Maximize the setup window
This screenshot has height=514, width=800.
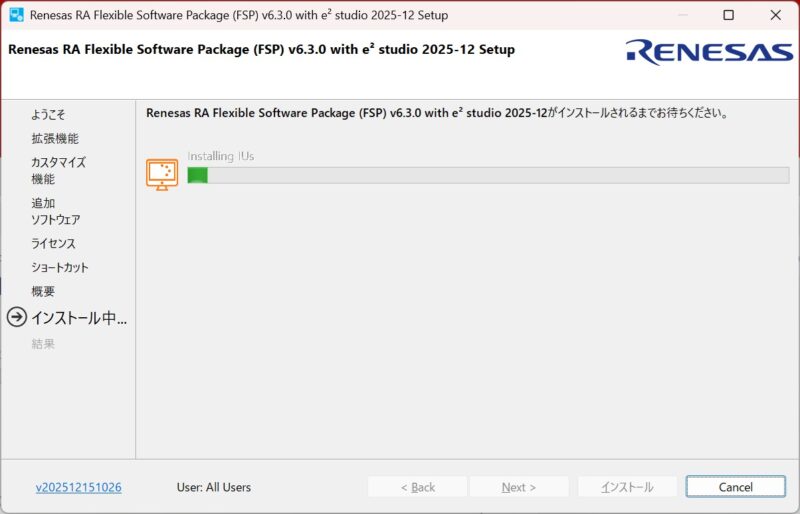(728, 15)
